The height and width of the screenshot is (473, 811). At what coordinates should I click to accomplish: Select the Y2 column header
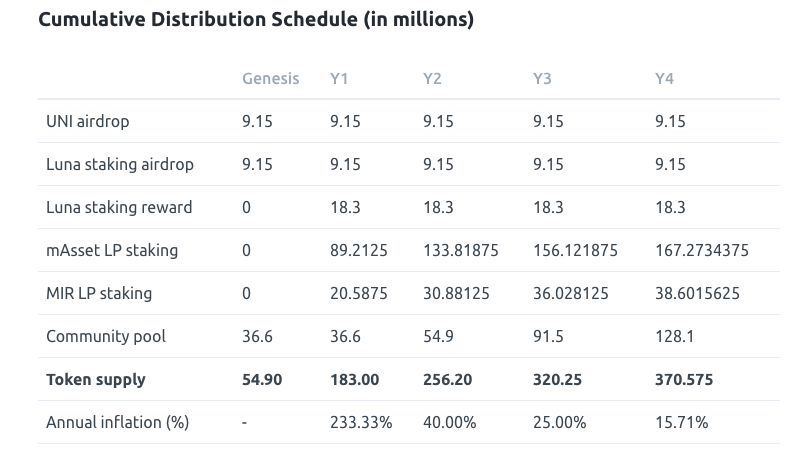tap(432, 79)
